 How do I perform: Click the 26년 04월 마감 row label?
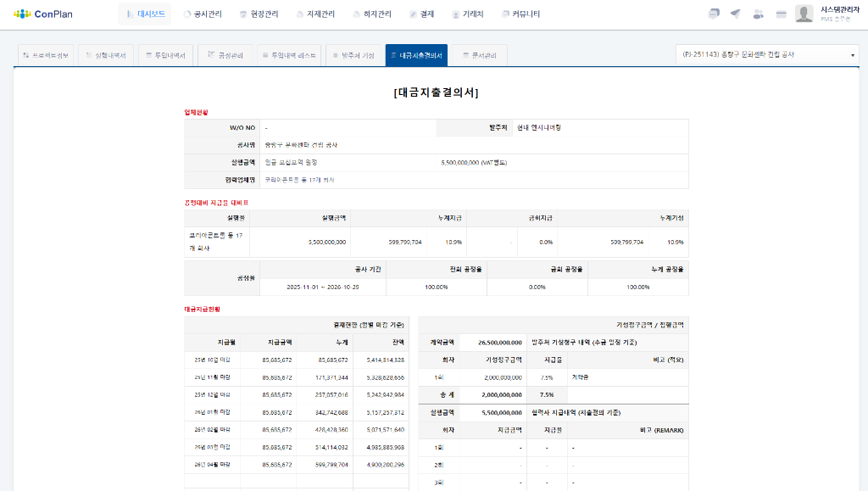click(x=213, y=465)
